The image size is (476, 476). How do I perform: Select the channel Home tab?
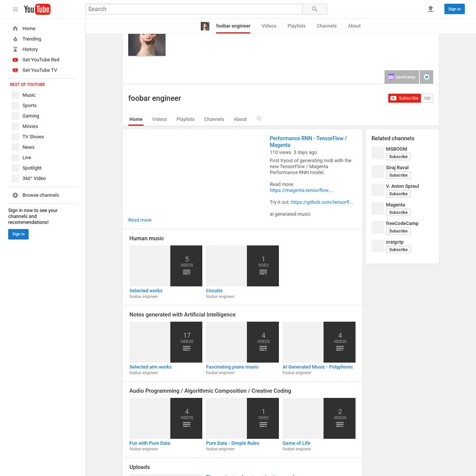point(136,119)
